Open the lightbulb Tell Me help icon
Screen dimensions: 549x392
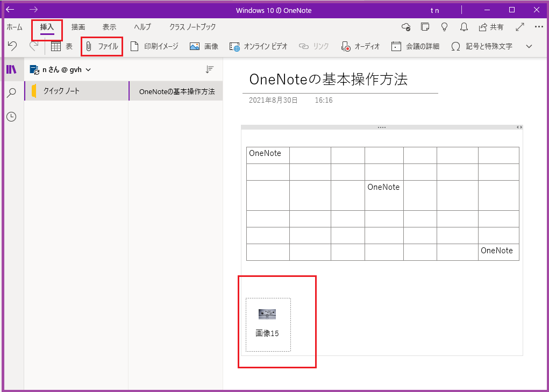pos(444,27)
